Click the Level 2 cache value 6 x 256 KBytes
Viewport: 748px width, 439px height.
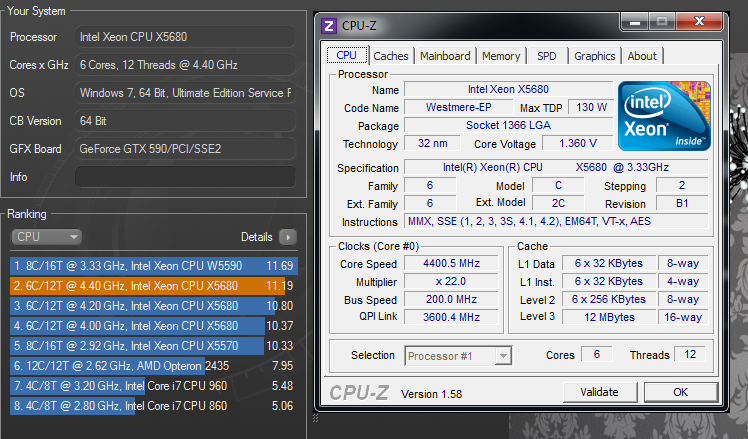[x=609, y=300]
